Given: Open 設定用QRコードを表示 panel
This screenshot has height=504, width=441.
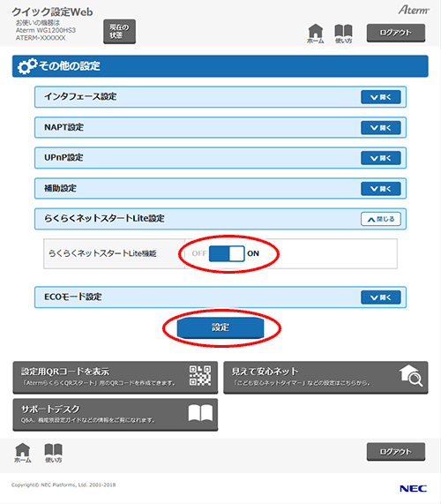Looking at the screenshot, I should coord(116,378).
